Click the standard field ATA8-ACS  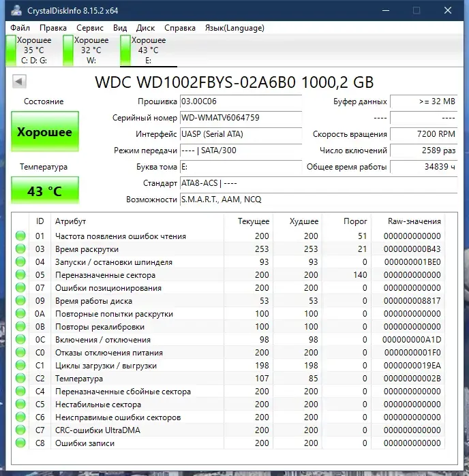click(318, 183)
